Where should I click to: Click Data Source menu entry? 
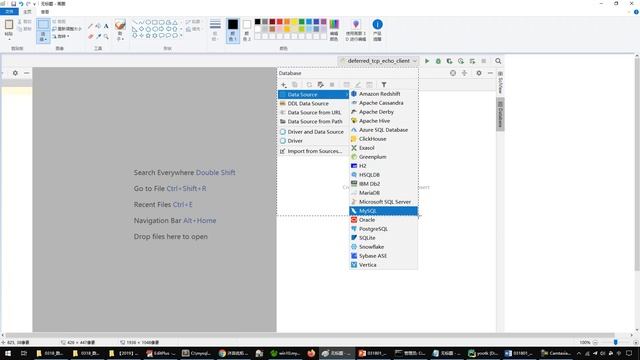(x=313, y=94)
